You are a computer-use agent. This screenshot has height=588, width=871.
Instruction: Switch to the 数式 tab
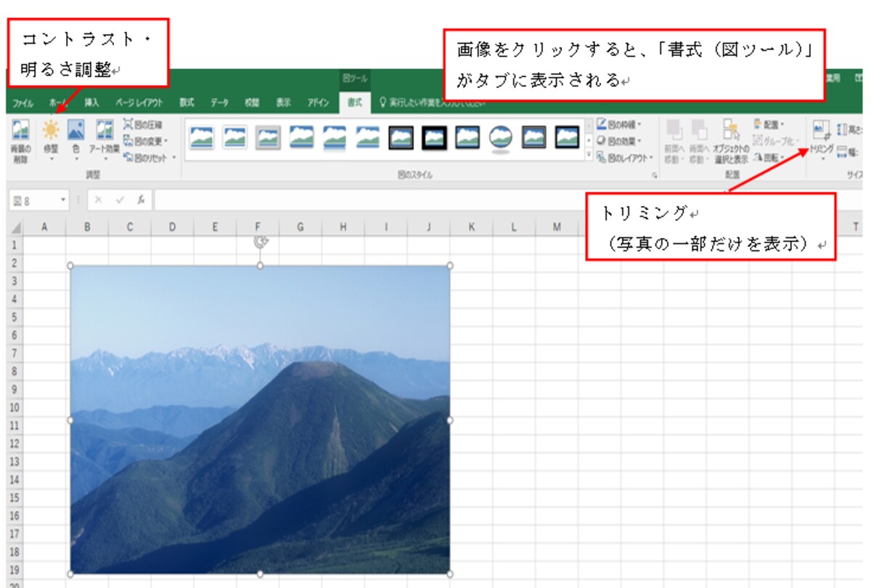pos(187,102)
